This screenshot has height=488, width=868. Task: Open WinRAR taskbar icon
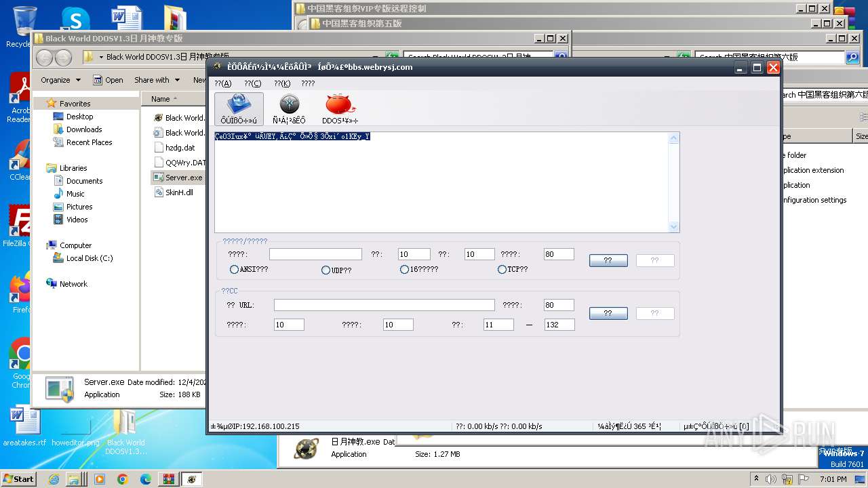(167, 479)
